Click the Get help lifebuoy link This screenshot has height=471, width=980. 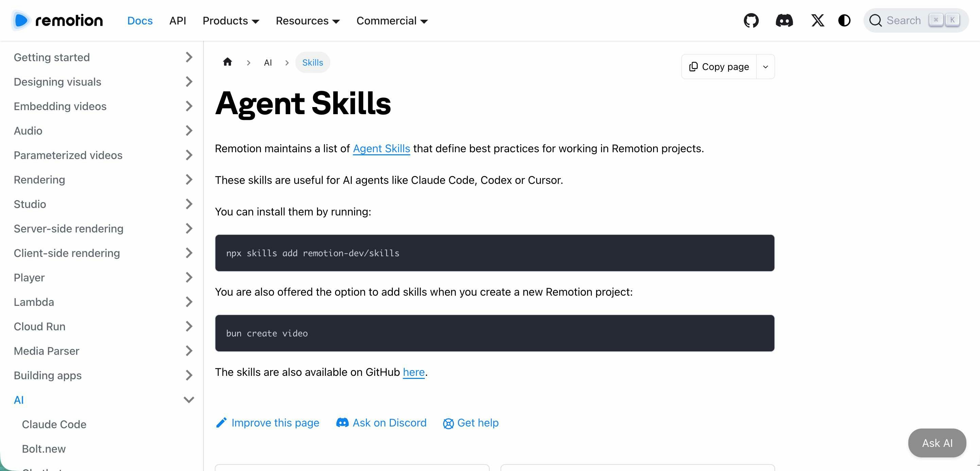(471, 423)
